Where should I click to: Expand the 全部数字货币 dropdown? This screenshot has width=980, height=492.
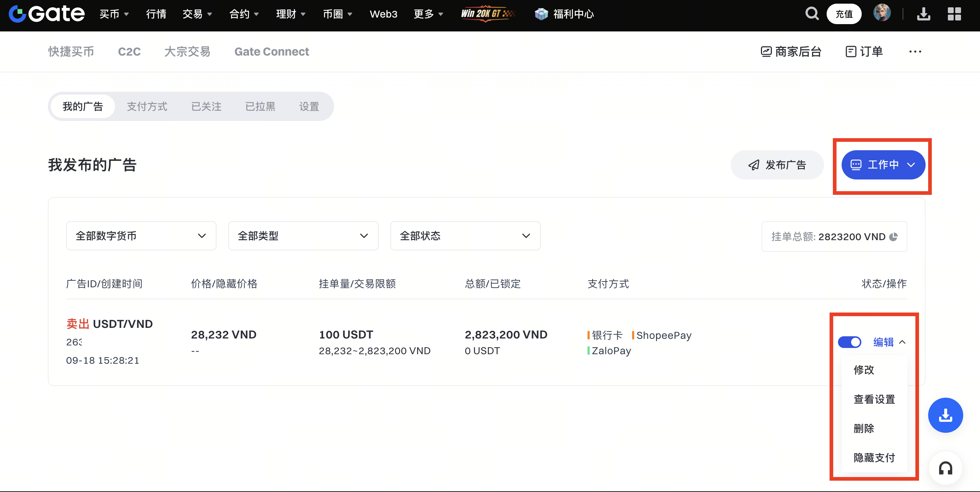[141, 236]
